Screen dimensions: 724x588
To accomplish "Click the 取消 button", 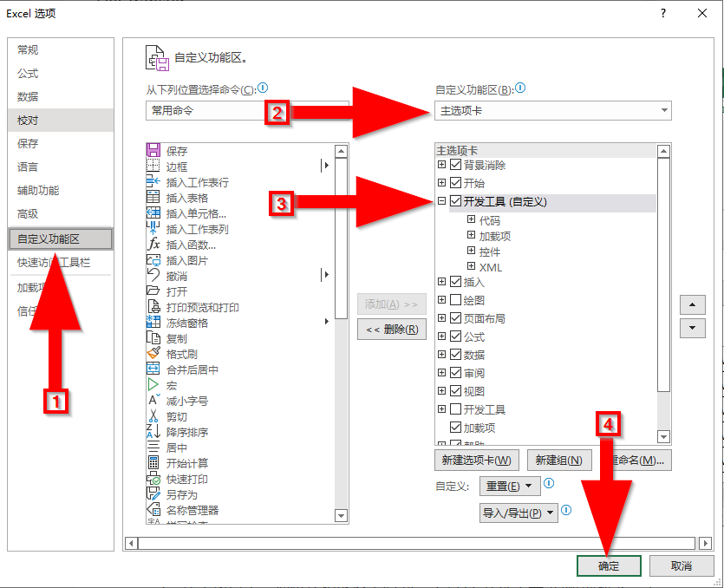I will tap(681, 565).
